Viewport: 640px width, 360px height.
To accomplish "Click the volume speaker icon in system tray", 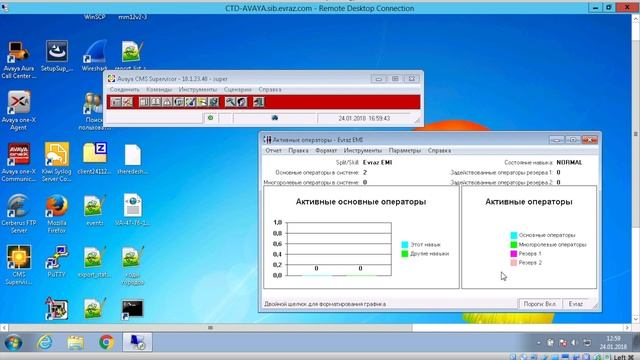I will tap(574, 342).
